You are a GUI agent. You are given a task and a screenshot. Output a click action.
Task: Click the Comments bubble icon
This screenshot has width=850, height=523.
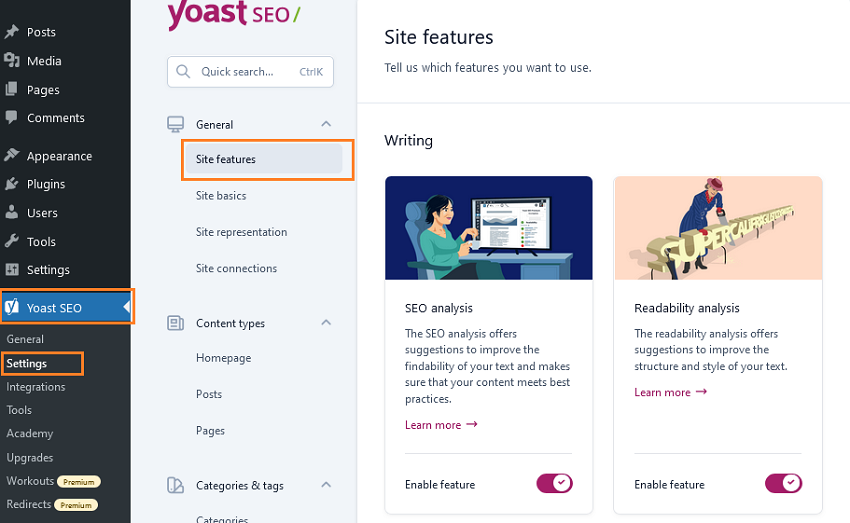[11, 117]
